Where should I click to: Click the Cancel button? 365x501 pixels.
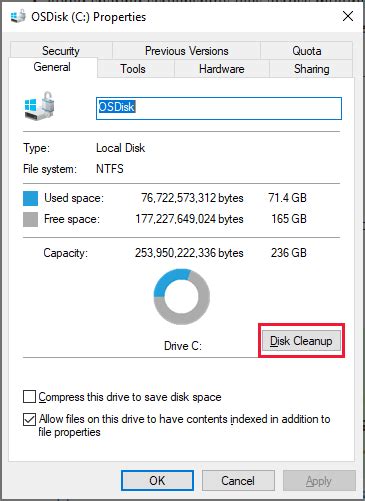pos(238,480)
